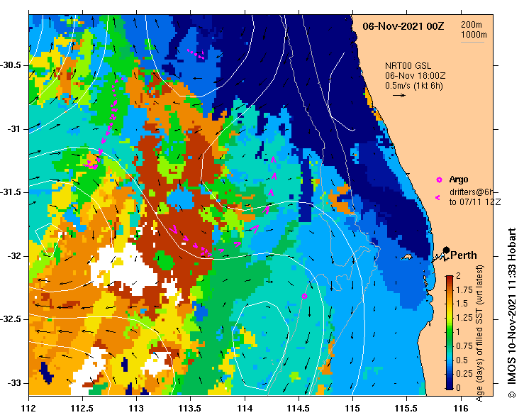Click the longitude tick label 114
The width and height of the screenshot is (524, 420).
point(245,409)
